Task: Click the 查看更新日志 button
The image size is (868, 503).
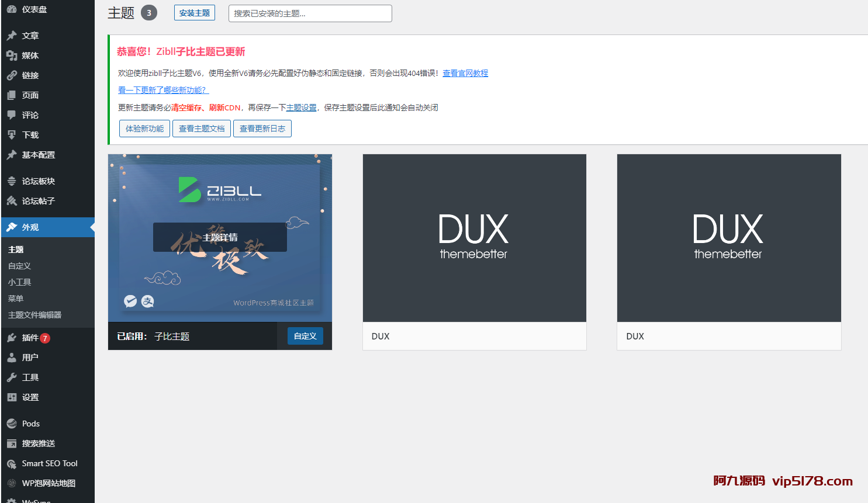Action: [x=262, y=129]
